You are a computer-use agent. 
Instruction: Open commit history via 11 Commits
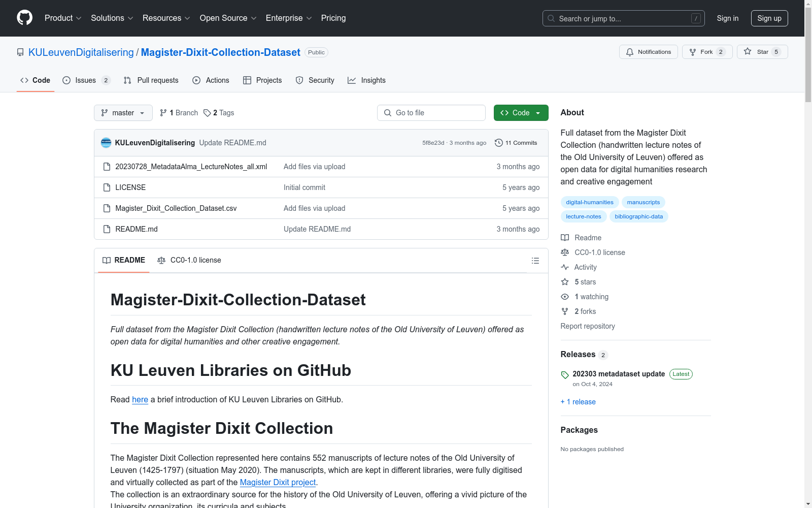pos(516,143)
